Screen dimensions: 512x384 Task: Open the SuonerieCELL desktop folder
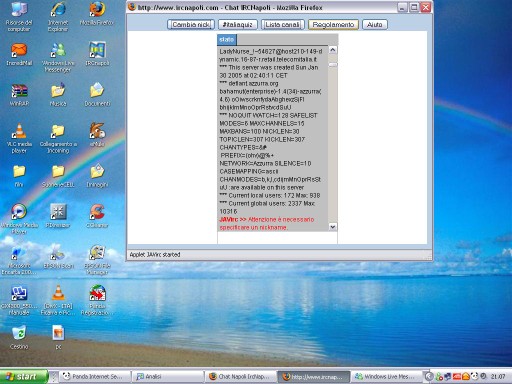click(x=58, y=176)
